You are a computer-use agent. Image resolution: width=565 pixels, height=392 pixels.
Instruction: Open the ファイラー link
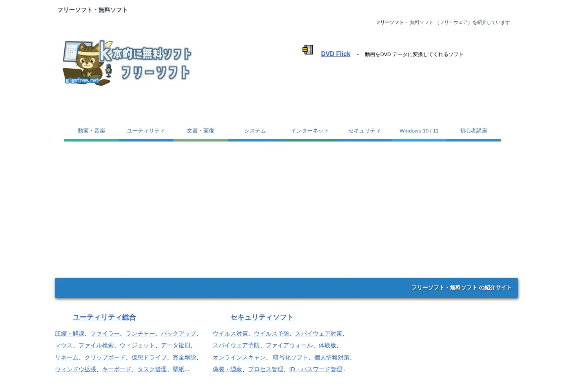[x=105, y=334]
